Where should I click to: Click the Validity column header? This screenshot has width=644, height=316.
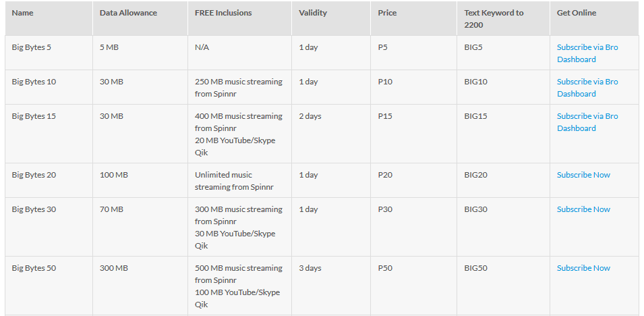313,13
